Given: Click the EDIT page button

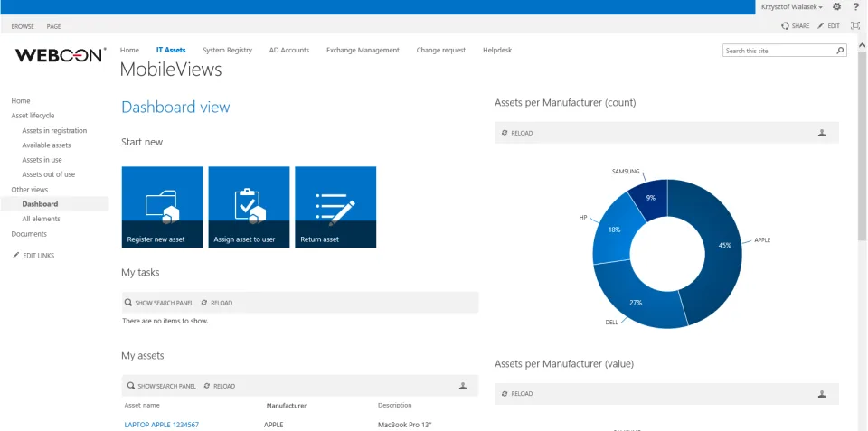Looking at the screenshot, I should [829, 26].
